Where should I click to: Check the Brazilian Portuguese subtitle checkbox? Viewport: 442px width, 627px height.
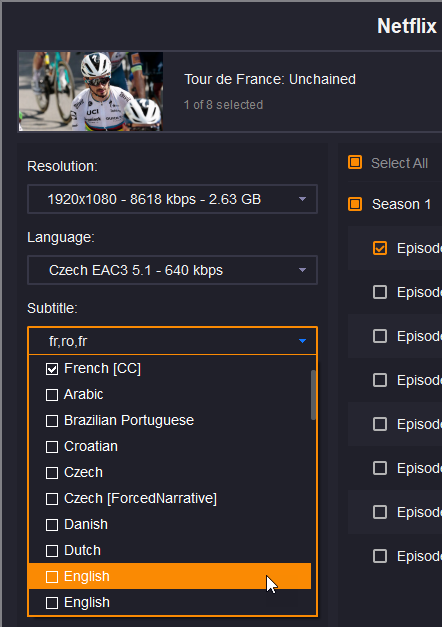pyautogui.click(x=52, y=421)
